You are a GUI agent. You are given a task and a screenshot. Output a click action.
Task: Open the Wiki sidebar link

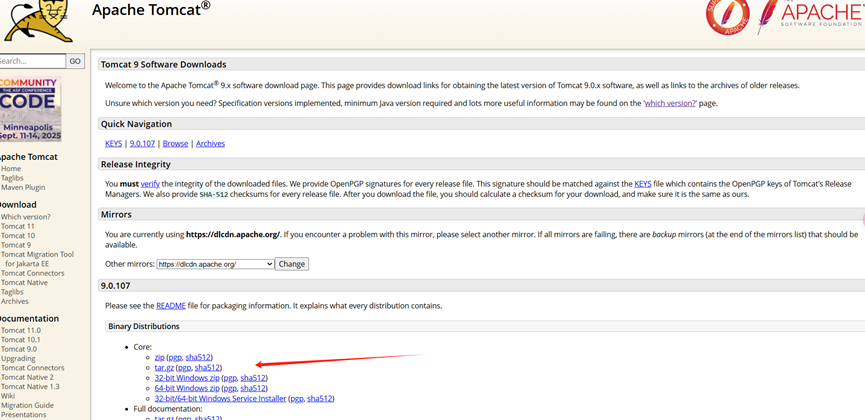tap(8, 396)
